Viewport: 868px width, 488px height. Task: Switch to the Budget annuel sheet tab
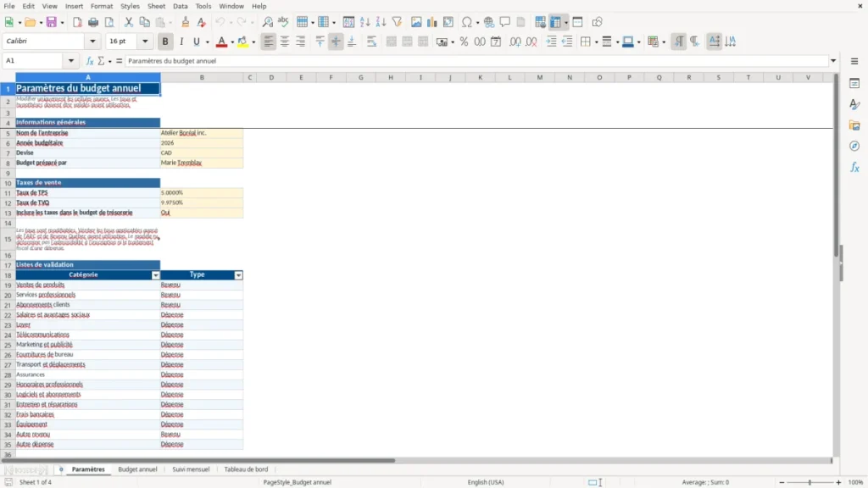137,469
